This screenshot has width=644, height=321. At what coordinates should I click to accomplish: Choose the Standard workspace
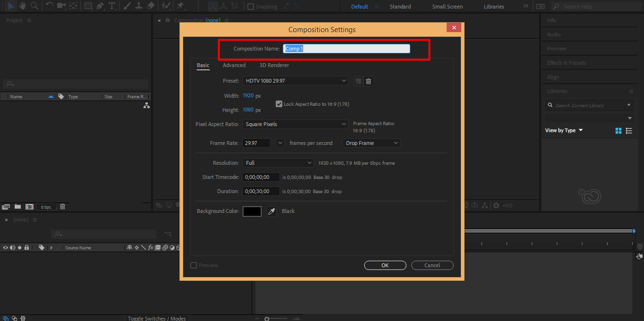coord(400,7)
